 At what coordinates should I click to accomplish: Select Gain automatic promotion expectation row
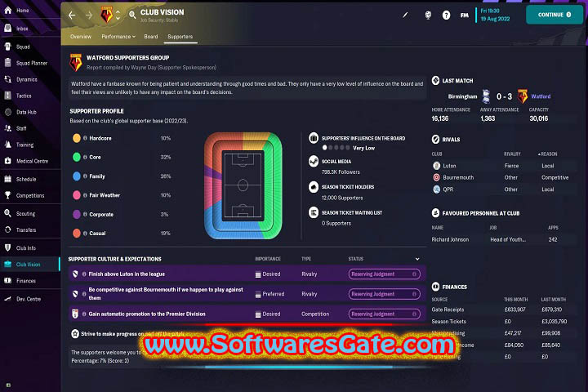point(247,314)
